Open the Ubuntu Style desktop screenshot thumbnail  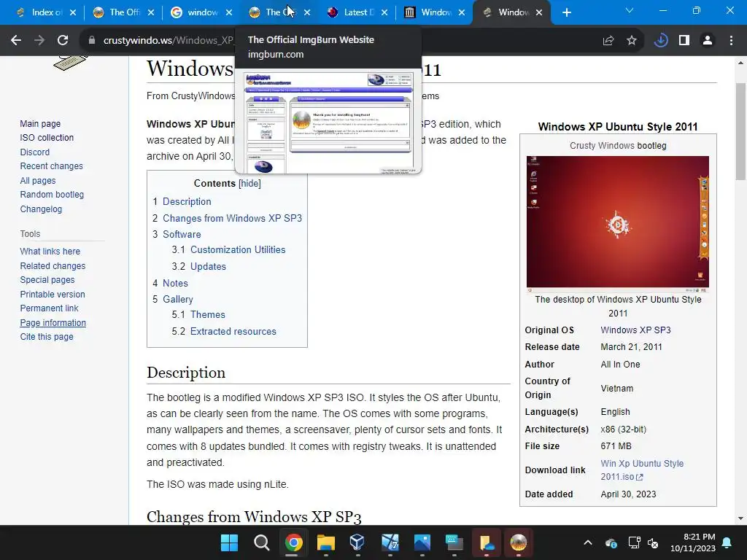(617, 224)
